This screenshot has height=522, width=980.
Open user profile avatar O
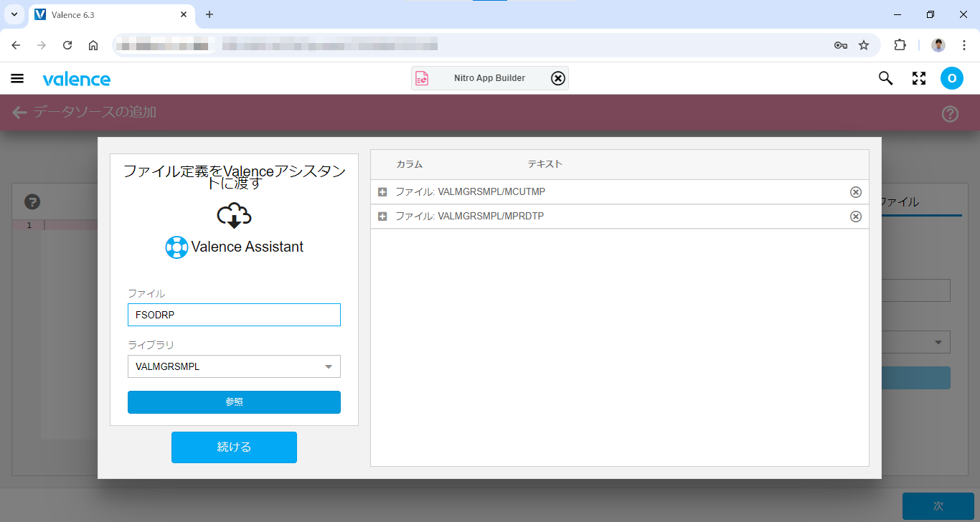(x=952, y=78)
